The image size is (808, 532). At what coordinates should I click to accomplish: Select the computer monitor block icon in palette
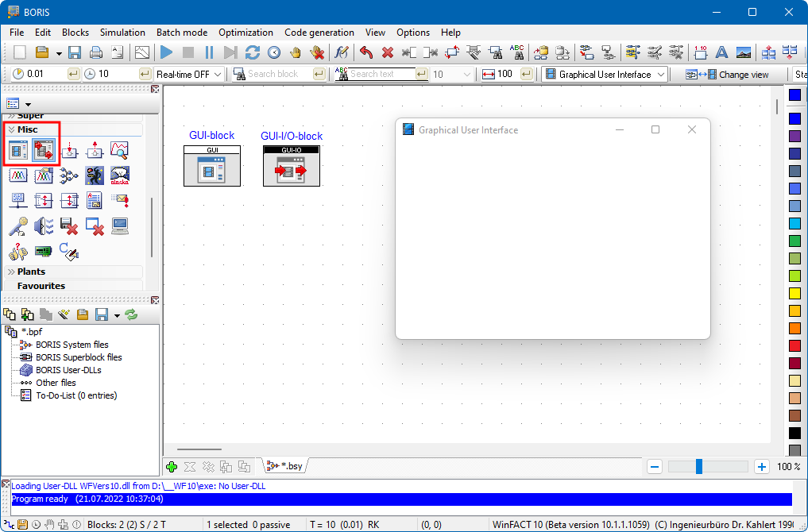[119, 226]
